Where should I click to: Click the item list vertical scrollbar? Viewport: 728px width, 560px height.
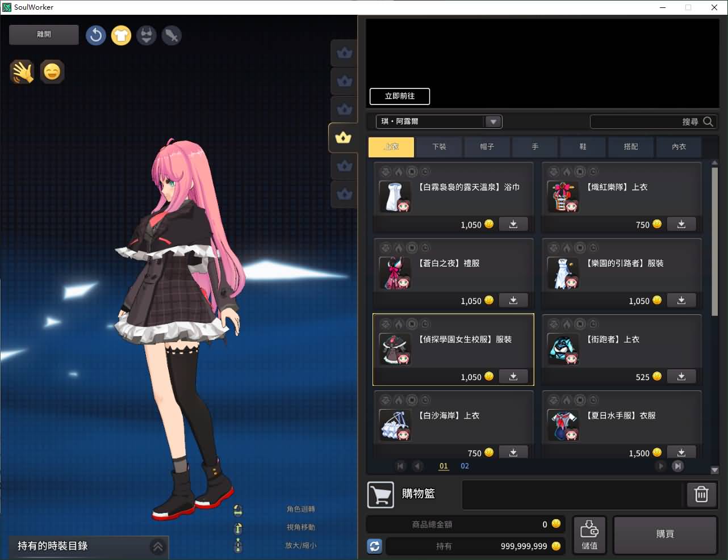pyautogui.click(x=714, y=238)
